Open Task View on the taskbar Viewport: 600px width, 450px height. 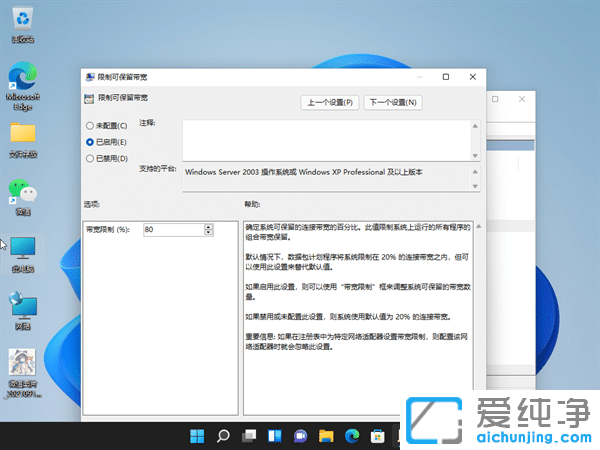click(249, 436)
